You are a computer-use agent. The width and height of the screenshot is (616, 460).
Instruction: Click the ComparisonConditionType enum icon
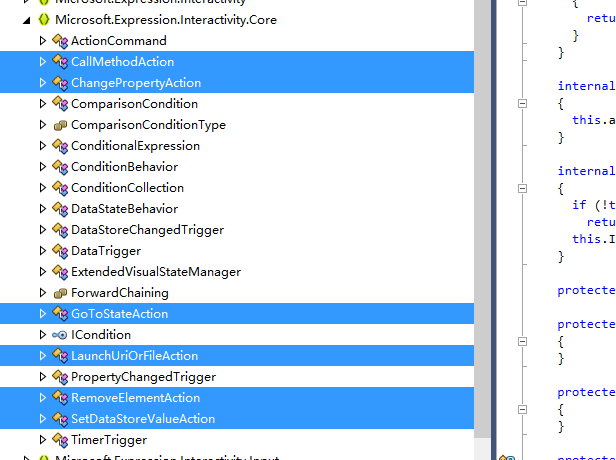click(60, 125)
